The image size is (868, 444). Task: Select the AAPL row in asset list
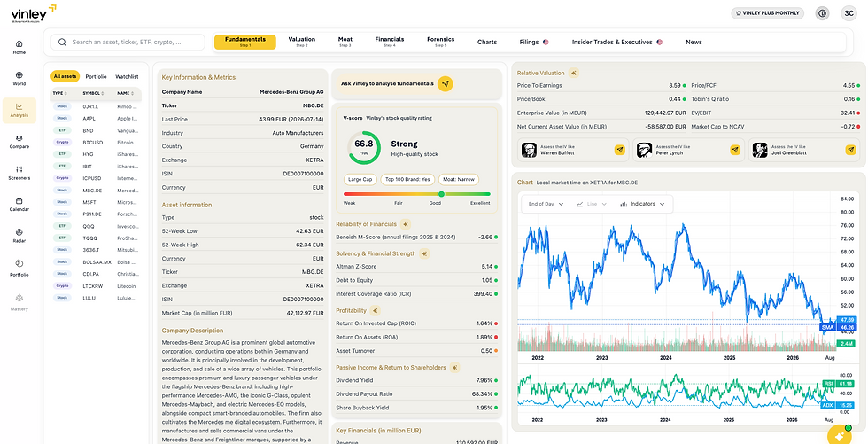click(x=96, y=119)
